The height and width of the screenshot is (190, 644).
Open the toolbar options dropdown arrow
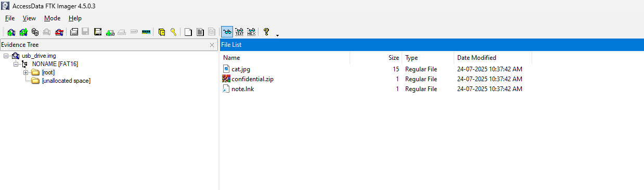coord(277,35)
